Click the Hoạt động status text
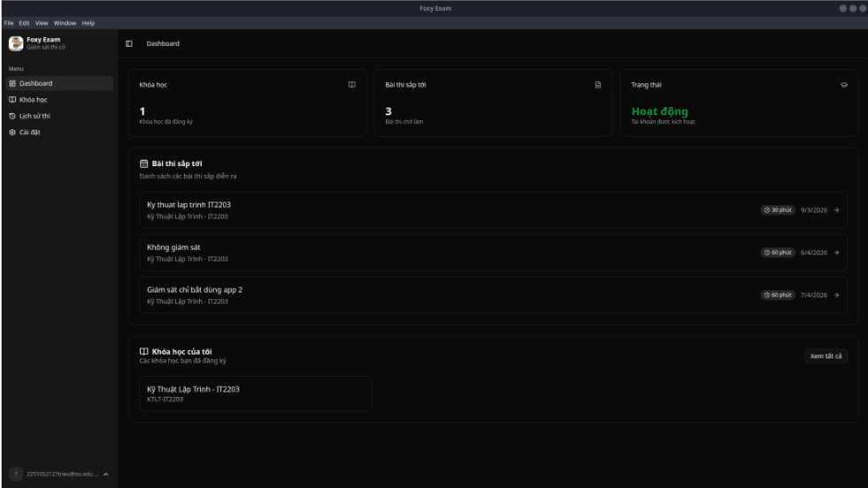Viewport: 868px width, 488px height. (x=660, y=111)
